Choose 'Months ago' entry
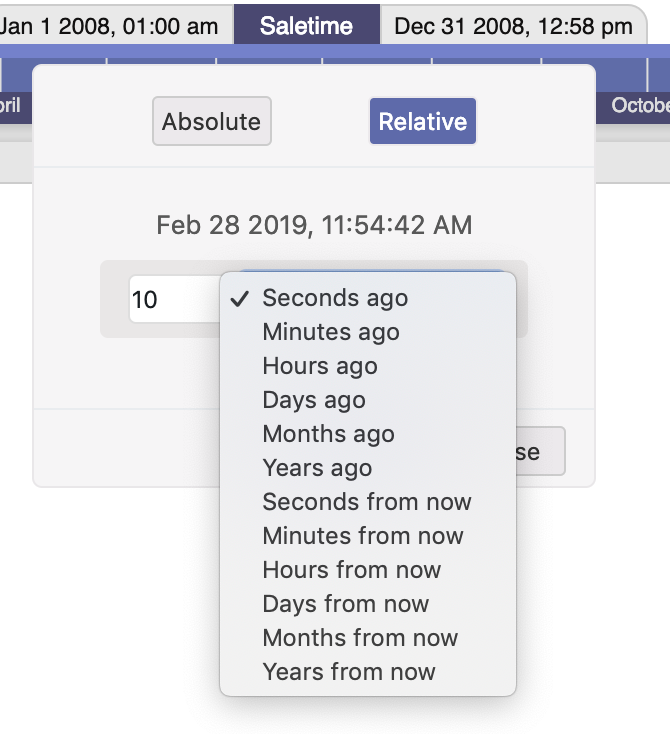The width and height of the screenshot is (670, 734). [328, 434]
